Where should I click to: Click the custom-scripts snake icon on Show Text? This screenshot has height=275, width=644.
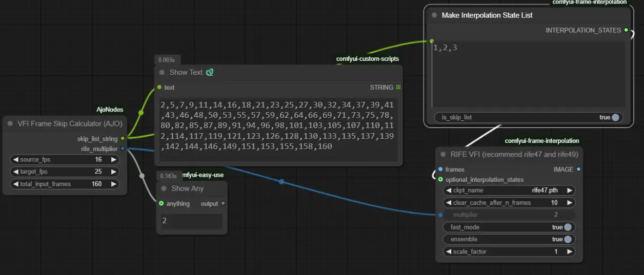210,73
